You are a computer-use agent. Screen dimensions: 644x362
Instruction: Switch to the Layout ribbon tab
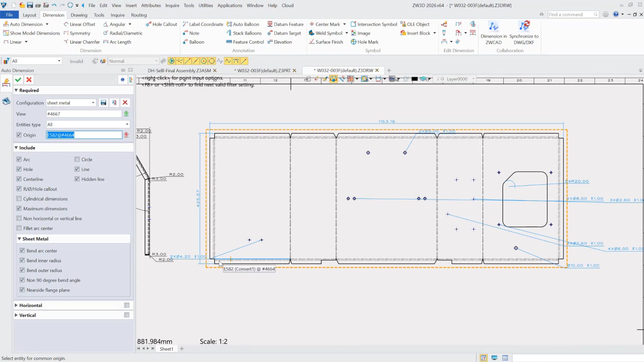pos(29,15)
